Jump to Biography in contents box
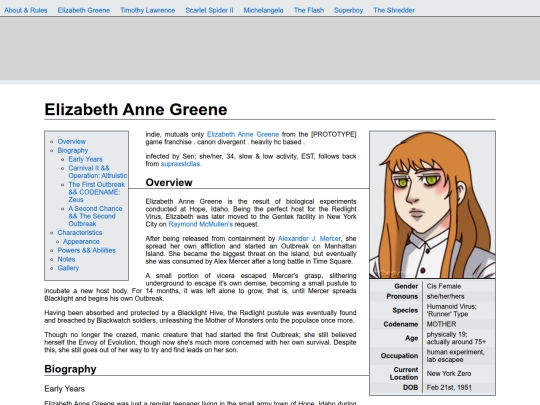The image size is (540, 405). 73,150
